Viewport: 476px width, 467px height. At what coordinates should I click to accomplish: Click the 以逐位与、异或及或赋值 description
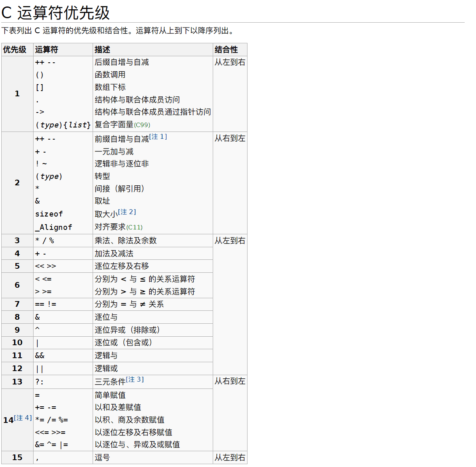137,445
